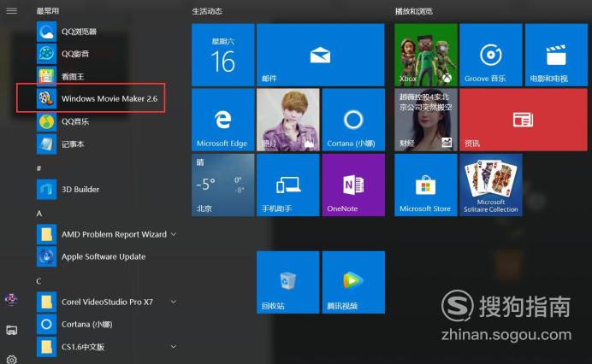Expand CS1.6中文版 folder chevron
Image resolution: width=592 pixels, height=364 pixels.
174,347
